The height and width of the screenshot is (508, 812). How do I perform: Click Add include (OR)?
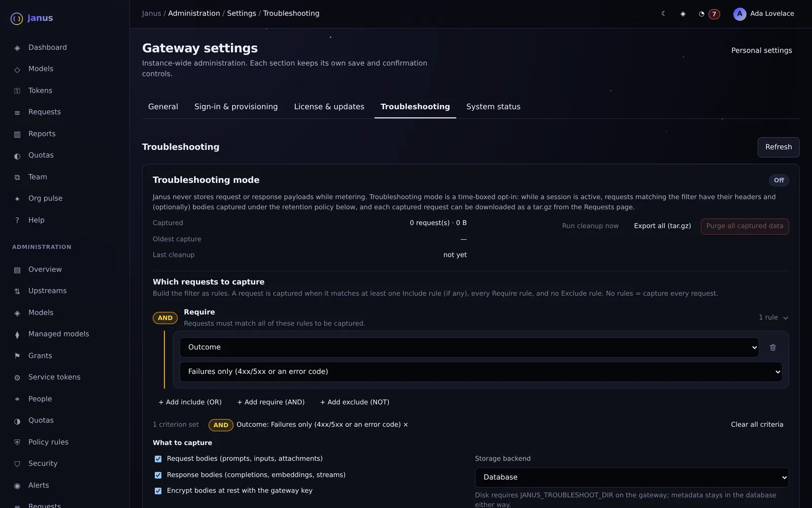[x=190, y=402]
